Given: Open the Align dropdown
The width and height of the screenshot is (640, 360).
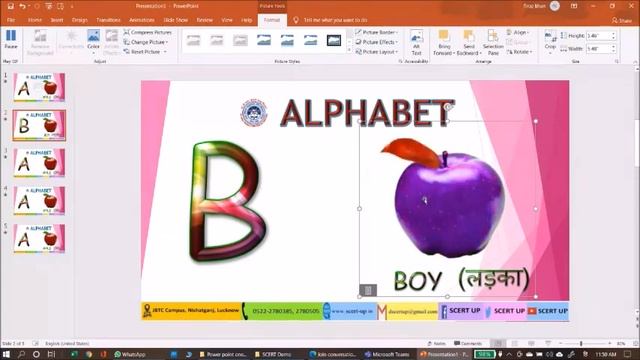Looking at the screenshot, I should pyautogui.click(x=518, y=32).
